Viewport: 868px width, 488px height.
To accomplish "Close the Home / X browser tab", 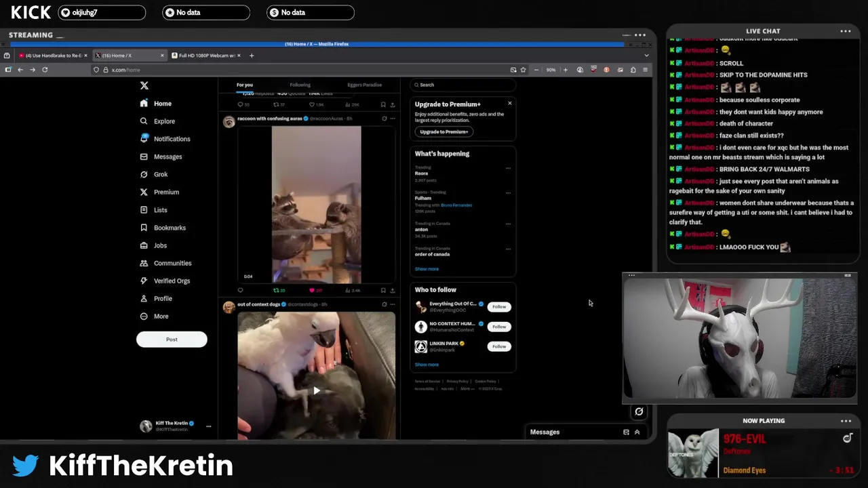I will click(x=162, y=56).
